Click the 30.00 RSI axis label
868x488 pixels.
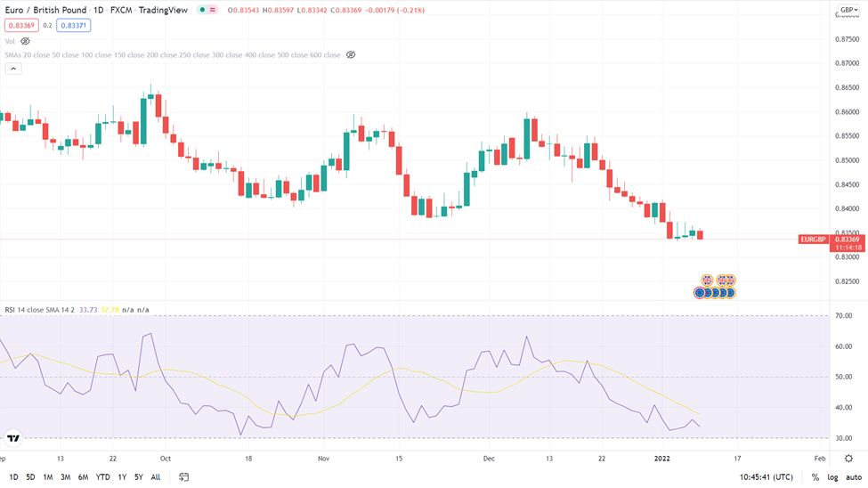pos(844,438)
